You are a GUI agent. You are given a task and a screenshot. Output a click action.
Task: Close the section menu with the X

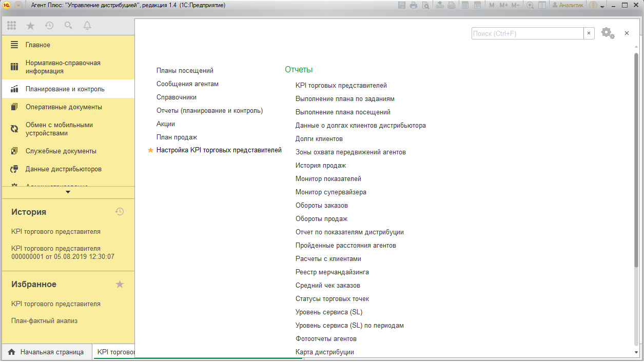(627, 33)
